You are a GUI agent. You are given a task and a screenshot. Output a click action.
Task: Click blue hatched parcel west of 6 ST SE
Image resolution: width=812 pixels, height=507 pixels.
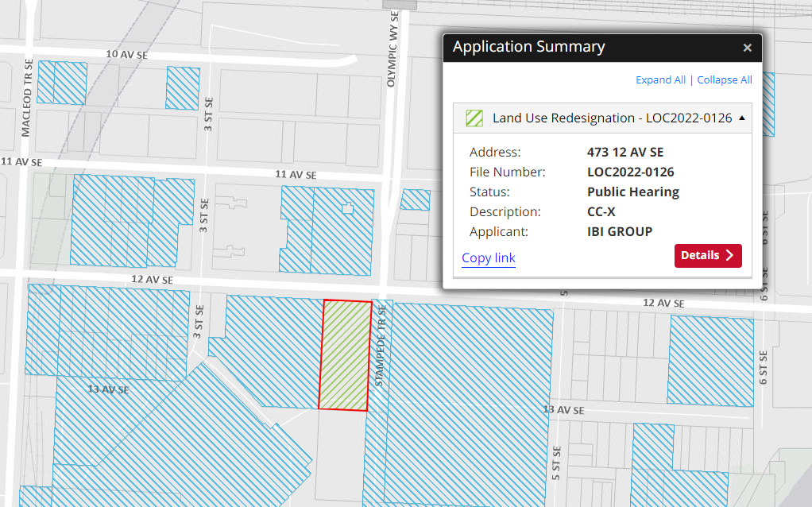point(710,361)
